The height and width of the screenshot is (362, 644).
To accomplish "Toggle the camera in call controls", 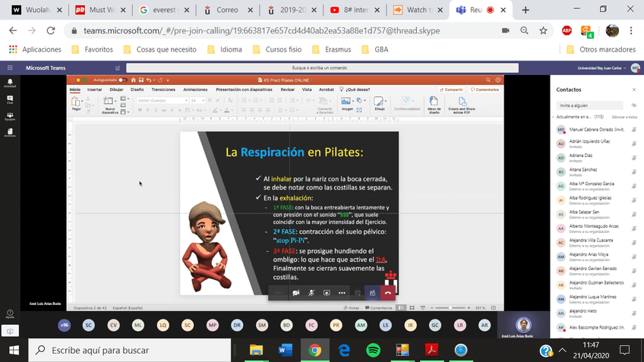I will 296,293.
